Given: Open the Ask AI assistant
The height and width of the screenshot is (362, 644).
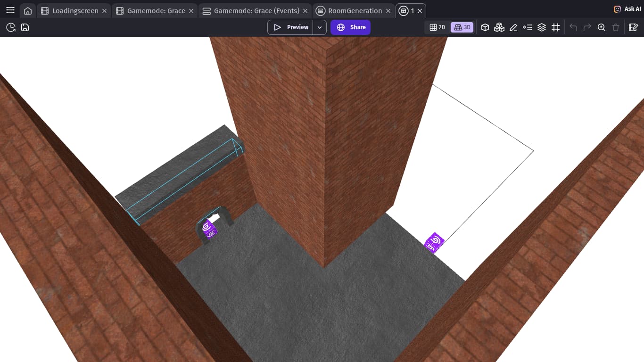Looking at the screenshot, I should click(x=627, y=9).
